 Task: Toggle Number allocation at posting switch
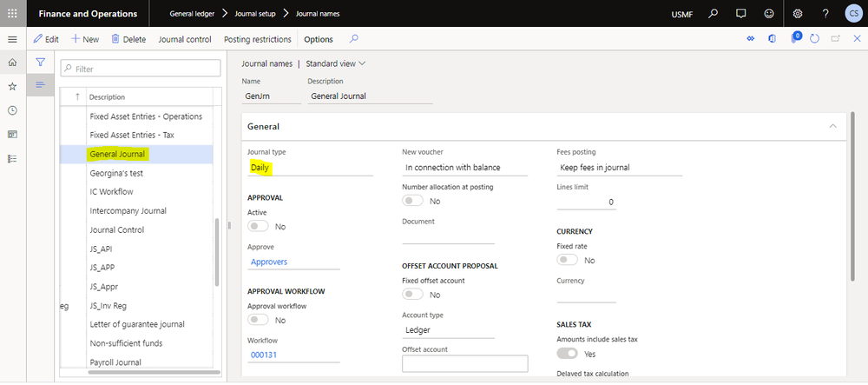click(413, 201)
